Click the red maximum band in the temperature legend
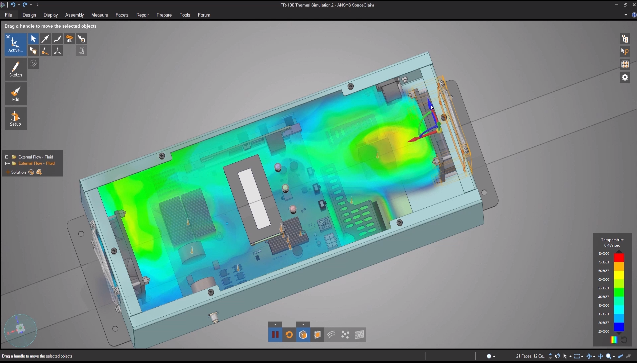 619,257
